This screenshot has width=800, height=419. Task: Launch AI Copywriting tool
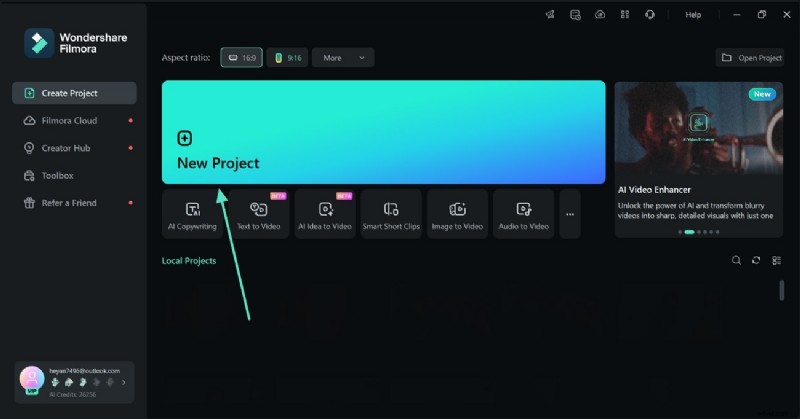click(x=192, y=214)
